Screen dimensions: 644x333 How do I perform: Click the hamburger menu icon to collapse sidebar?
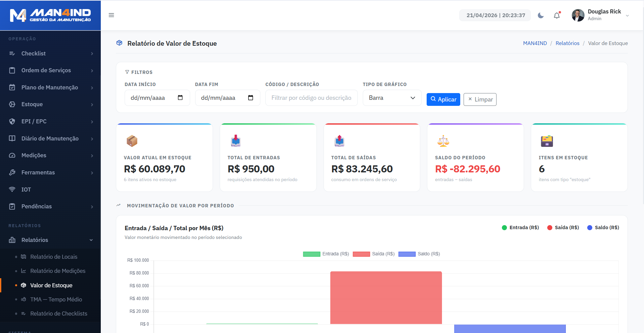[111, 15]
